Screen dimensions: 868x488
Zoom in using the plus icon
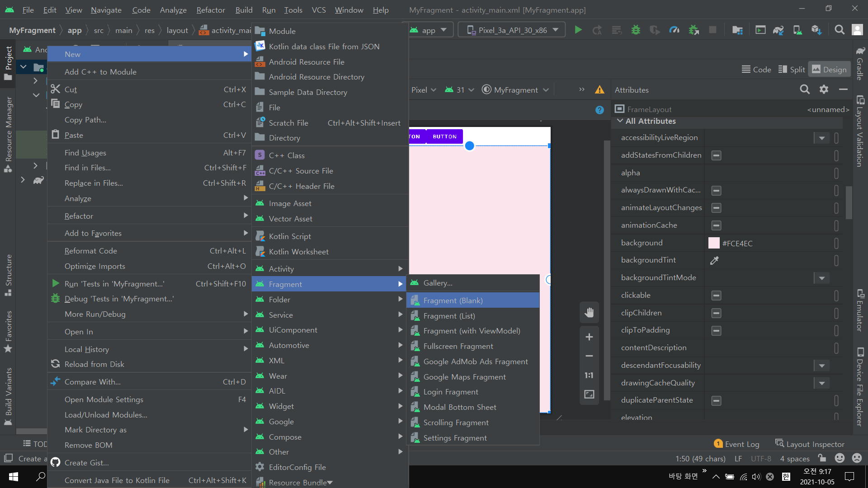pos(589,337)
